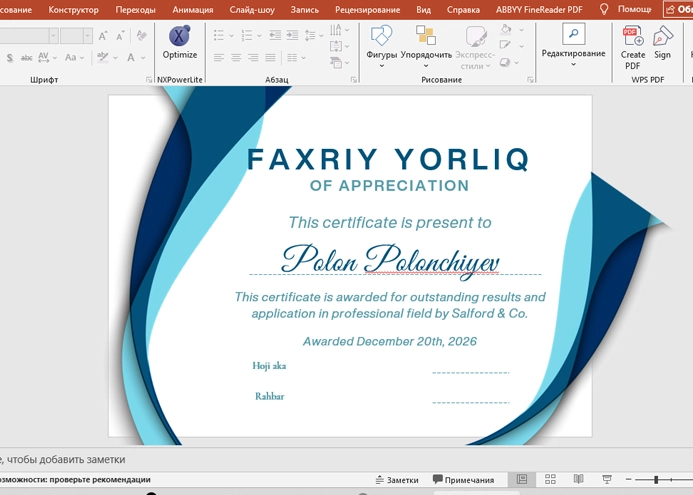Viewport: 693px width, 495px height.
Task: Click Create PDF in the WPS PDF group
Action: [x=632, y=47]
